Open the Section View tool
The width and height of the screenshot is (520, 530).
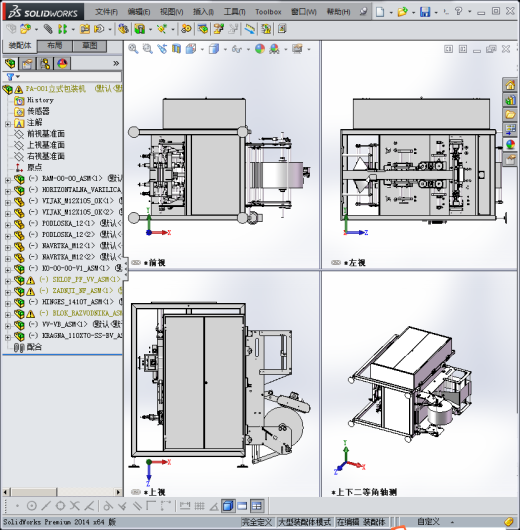click(176, 49)
